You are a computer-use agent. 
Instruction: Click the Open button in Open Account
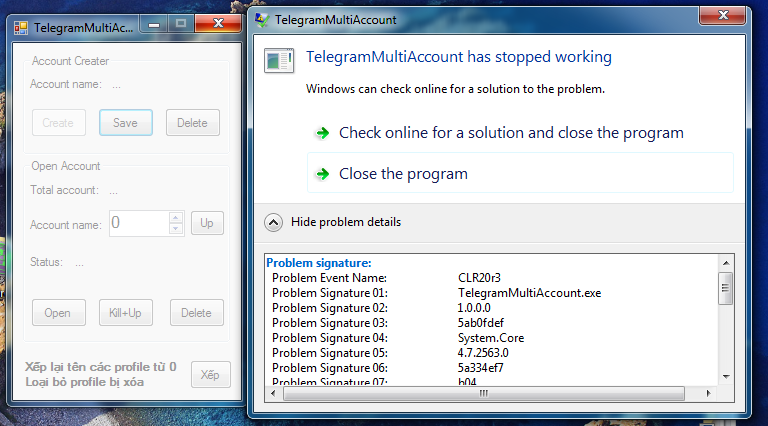point(58,313)
